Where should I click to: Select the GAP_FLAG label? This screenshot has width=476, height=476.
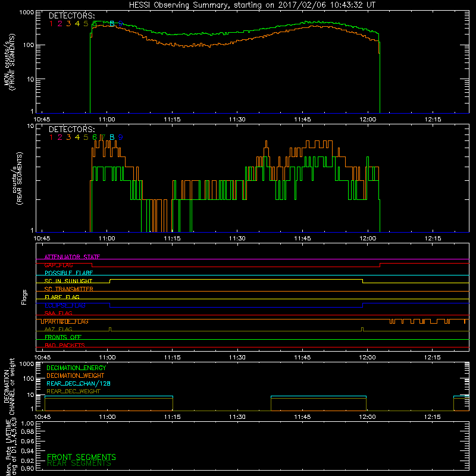[58, 265]
